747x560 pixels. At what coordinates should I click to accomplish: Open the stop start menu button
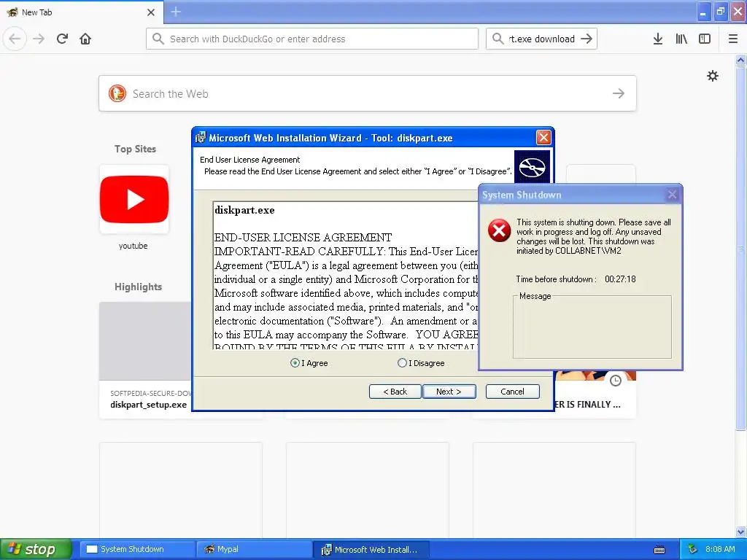click(36, 550)
